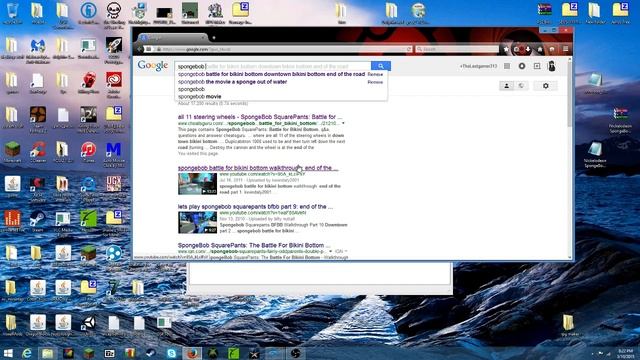This screenshot has height=360, width=640.
Task: Open Adobe Creative Cloud desktop shortcut
Action: [114, 84]
